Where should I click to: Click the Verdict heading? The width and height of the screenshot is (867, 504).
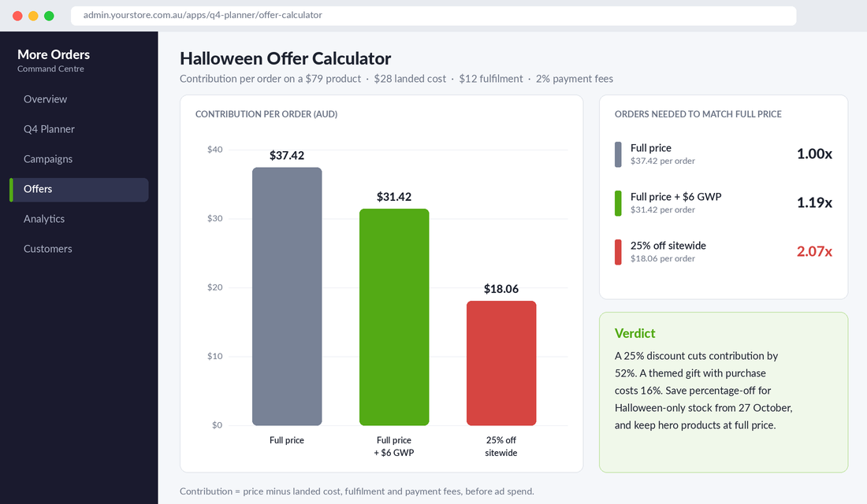tap(634, 333)
